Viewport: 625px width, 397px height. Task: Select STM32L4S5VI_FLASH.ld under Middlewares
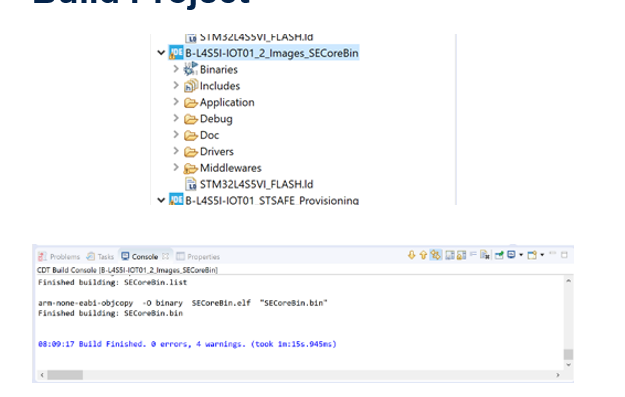click(x=256, y=184)
